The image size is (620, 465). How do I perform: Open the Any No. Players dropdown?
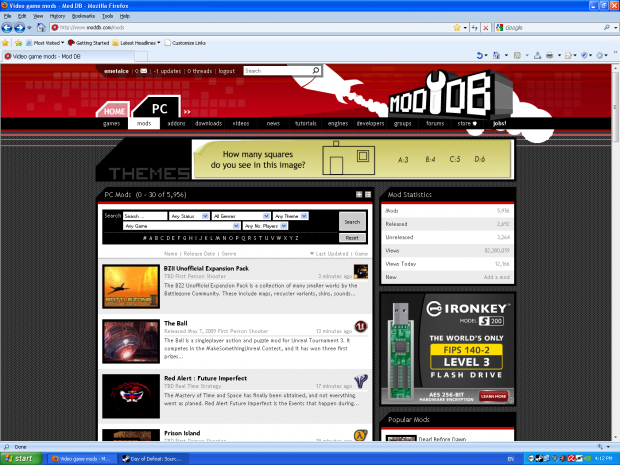[x=265, y=226]
